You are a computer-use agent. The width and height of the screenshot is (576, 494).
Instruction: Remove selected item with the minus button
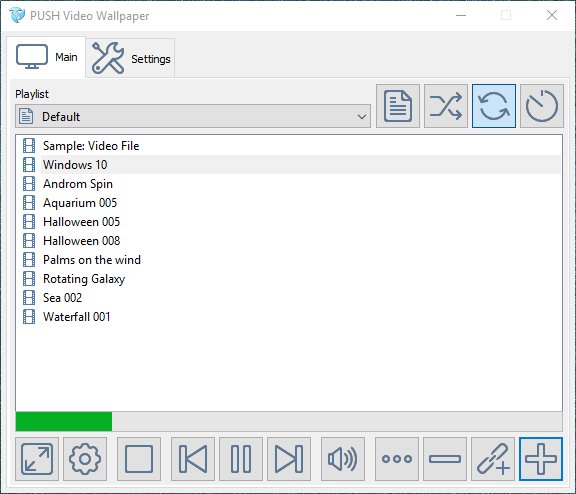(x=445, y=459)
